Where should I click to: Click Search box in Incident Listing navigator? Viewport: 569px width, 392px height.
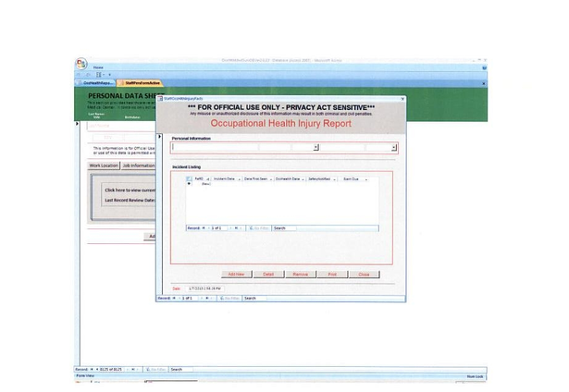pos(284,228)
